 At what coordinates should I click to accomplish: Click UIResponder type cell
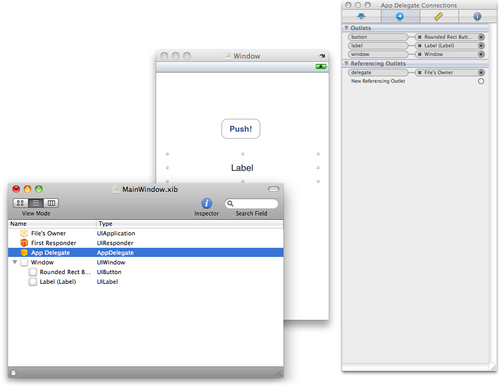coord(115,243)
